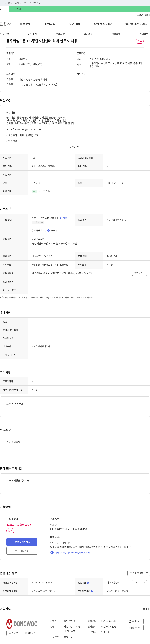This screenshot has height=644, width=150.
Task: Click the deadline 2025.06.30 (월) 18:00
Action: click(x=19, y=525)
